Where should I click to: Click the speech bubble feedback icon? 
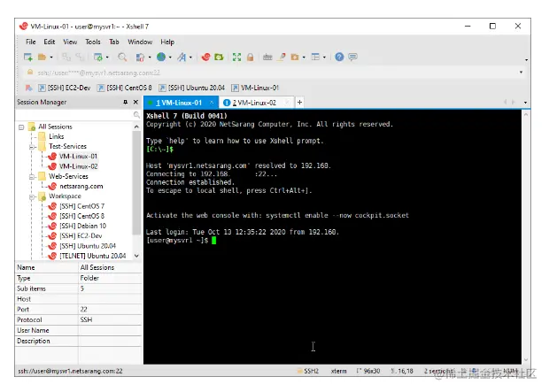[353, 57]
